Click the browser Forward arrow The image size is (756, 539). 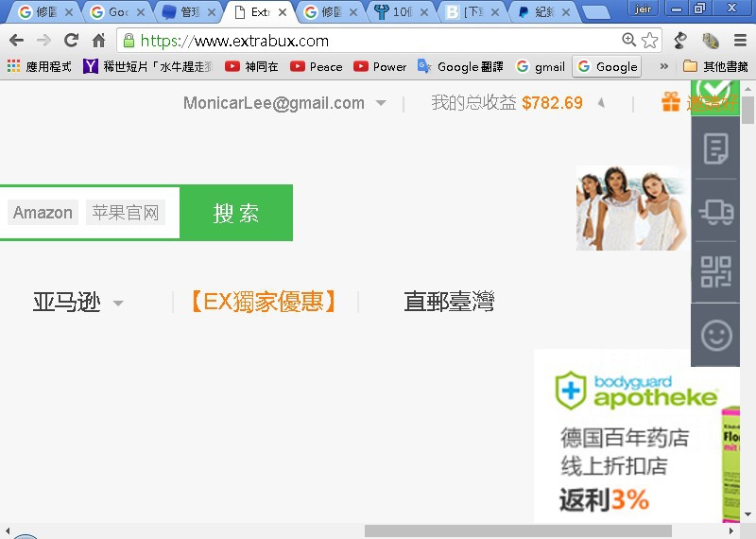[x=43, y=41]
